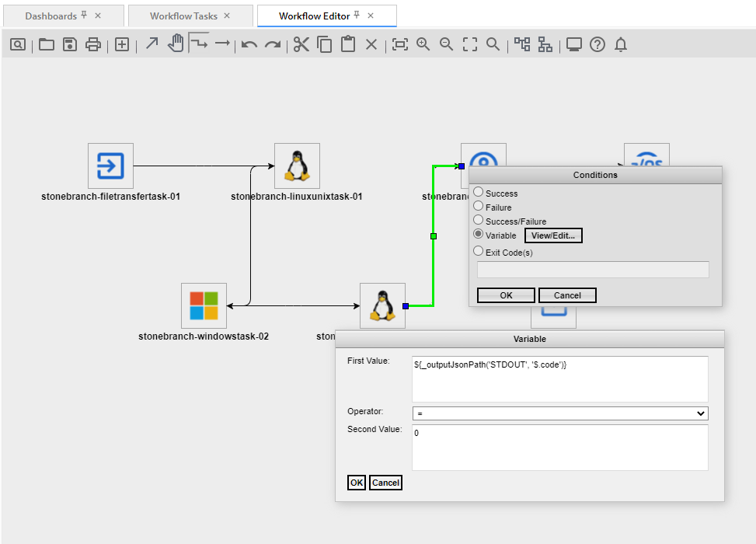Viewport: 756px width, 544px height.
Task: Click the Undo arrow icon
Action: point(249,44)
